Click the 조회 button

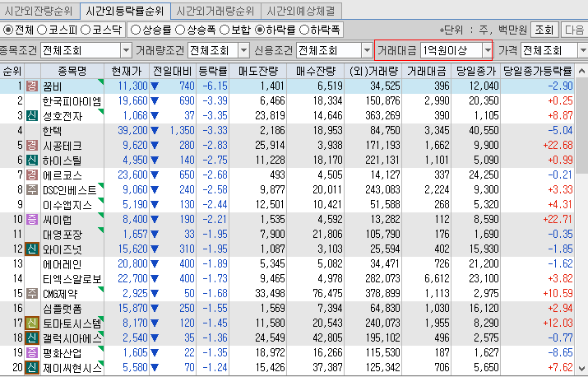coord(544,30)
